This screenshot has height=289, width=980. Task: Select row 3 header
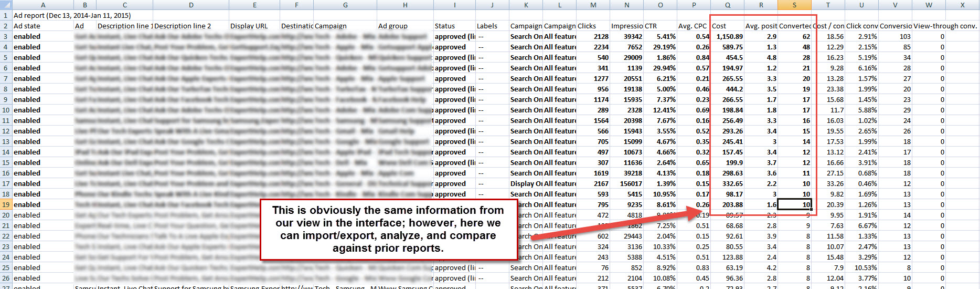tap(6, 36)
